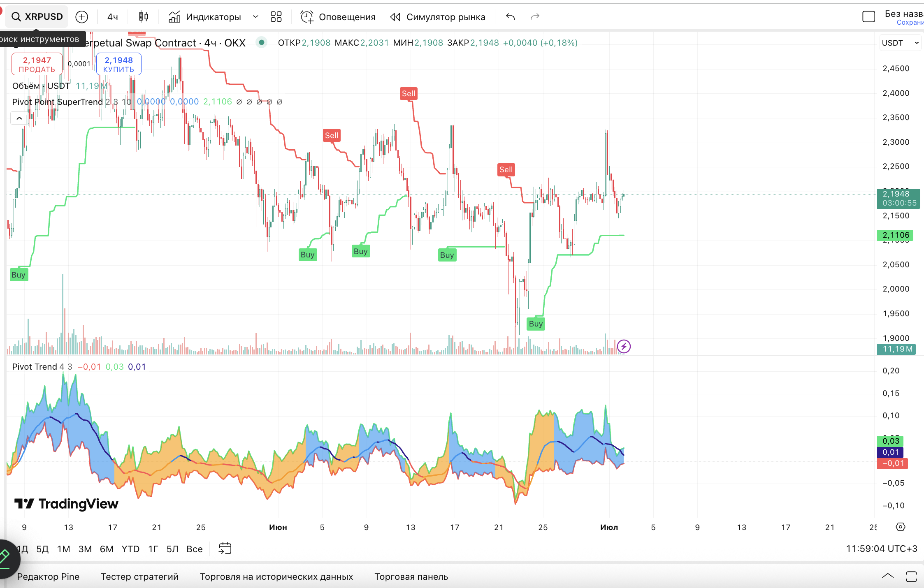Collapse the indicator legend with the chevron

(x=19, y=118)
